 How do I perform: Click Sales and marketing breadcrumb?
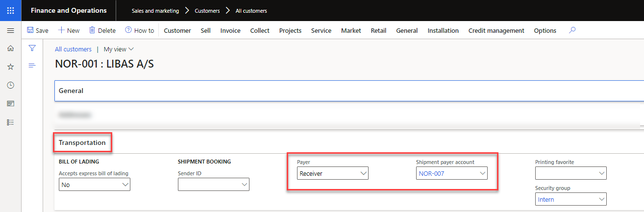pos(155,10)
